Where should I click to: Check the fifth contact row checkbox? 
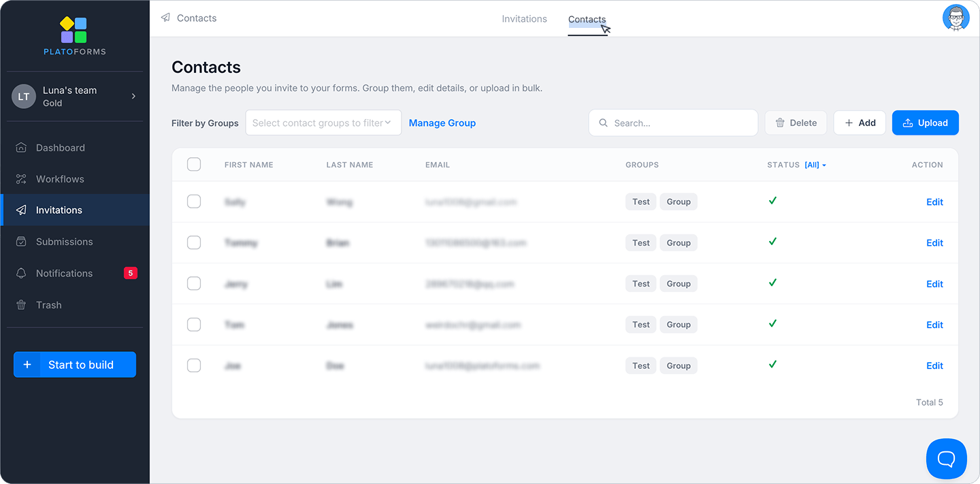click(x=194, y=365)
